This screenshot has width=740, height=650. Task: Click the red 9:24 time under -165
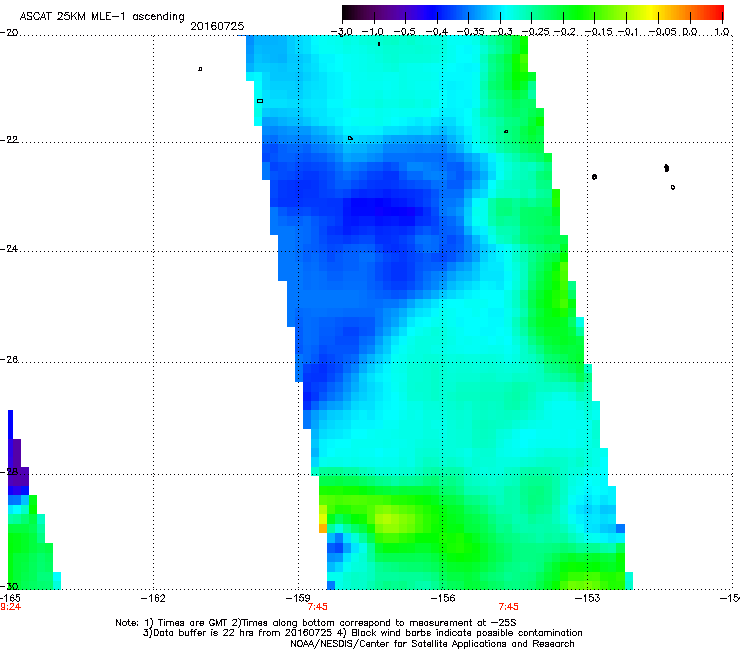point(10,607)
